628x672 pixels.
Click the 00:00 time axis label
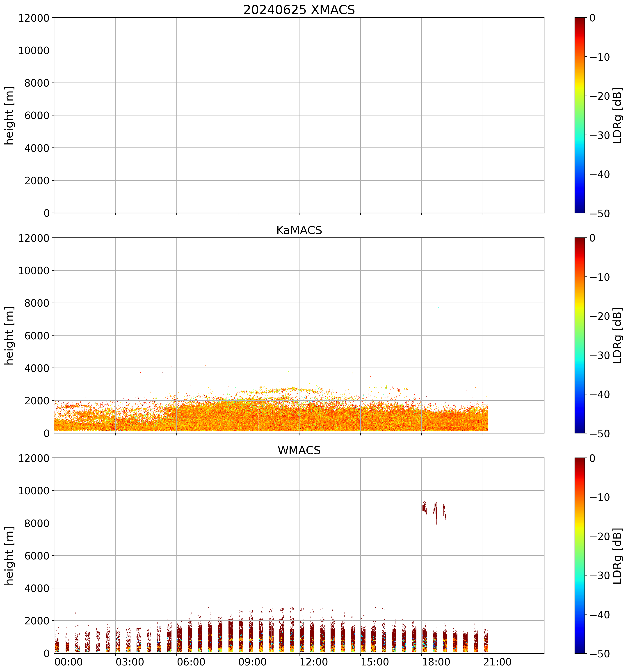pyautogui.click(x=69, y=662)
